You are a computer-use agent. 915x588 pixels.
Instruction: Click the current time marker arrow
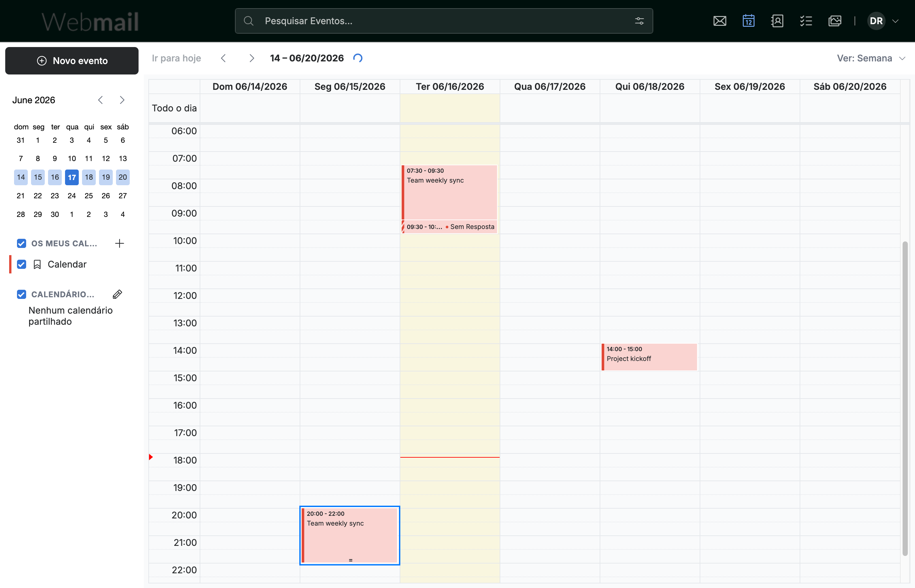point(151,457)
